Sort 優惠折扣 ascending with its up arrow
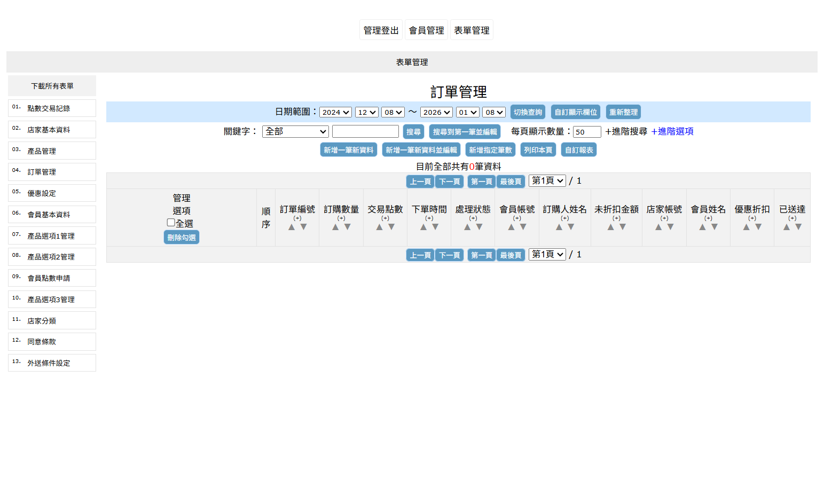 click(x=747, y=227)
